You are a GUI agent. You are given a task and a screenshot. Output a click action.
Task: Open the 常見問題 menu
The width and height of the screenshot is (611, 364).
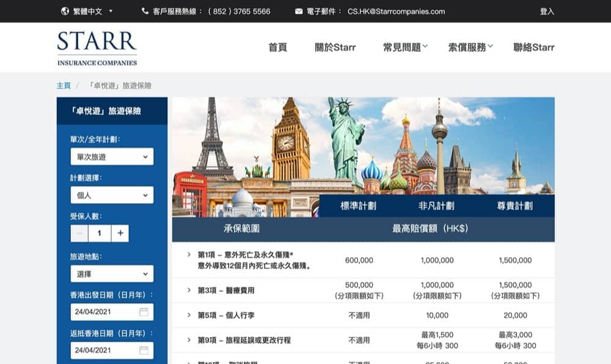pyautogui.click(x=405, y=47)
